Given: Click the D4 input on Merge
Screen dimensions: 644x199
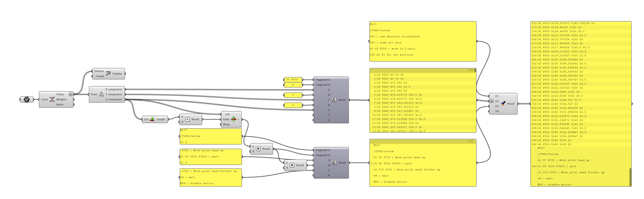Looking at the screenshot, I should click(x=497, y=111).
